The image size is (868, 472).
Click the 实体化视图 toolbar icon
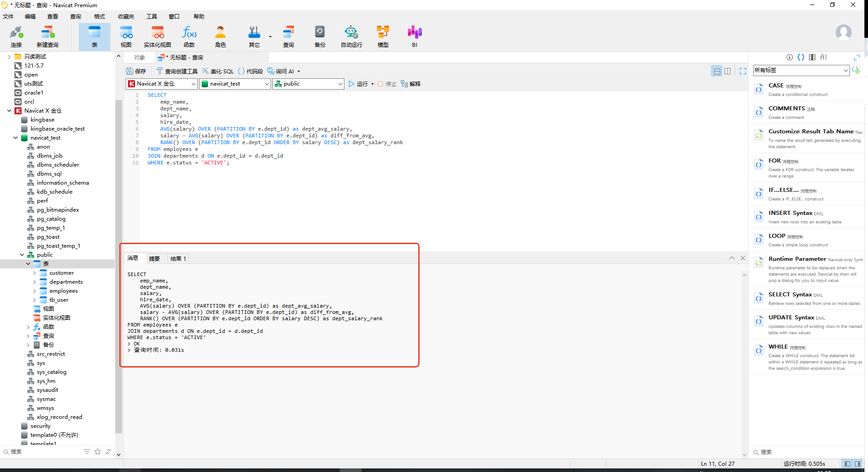[x=158, y=36]
